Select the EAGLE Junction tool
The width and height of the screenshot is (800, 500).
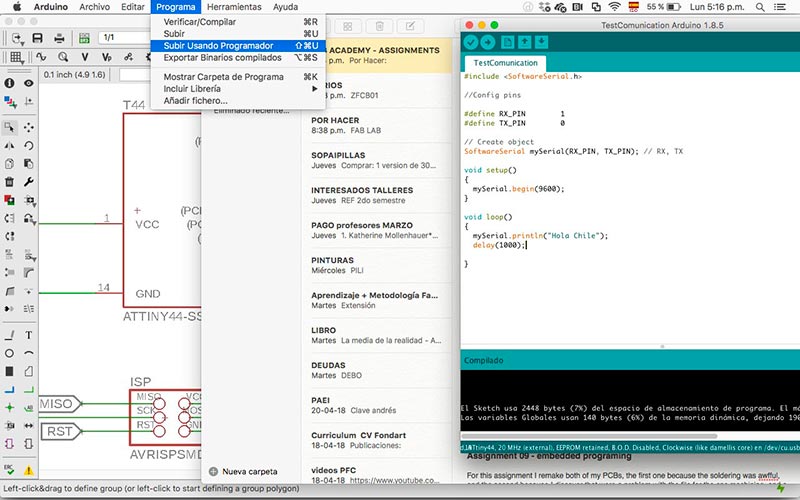tap(9, 408)
